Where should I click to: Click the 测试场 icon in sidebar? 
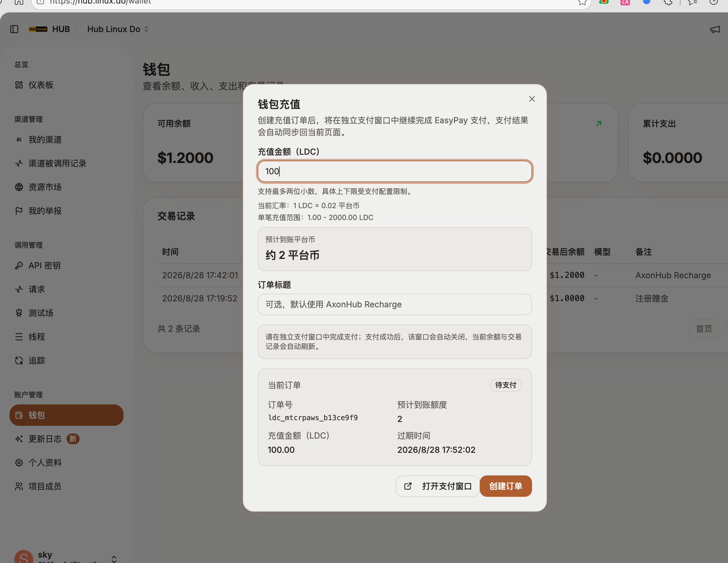(19, 313)
